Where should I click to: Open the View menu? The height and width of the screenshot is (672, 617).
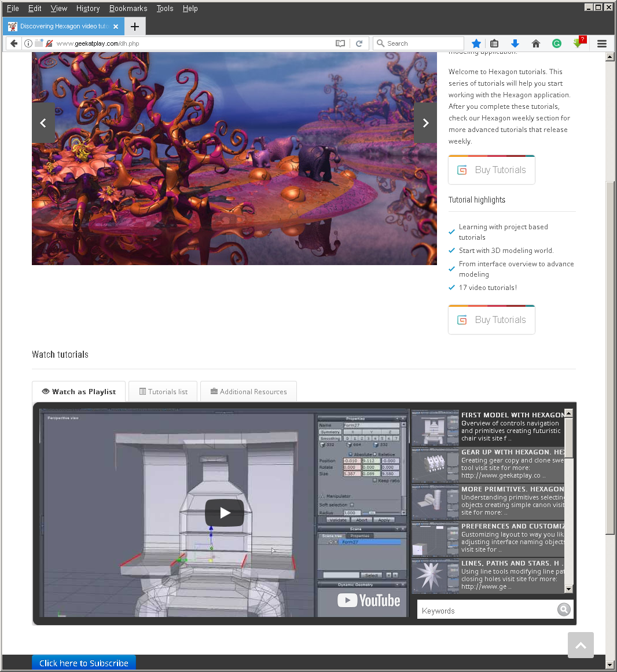(58, 9)
